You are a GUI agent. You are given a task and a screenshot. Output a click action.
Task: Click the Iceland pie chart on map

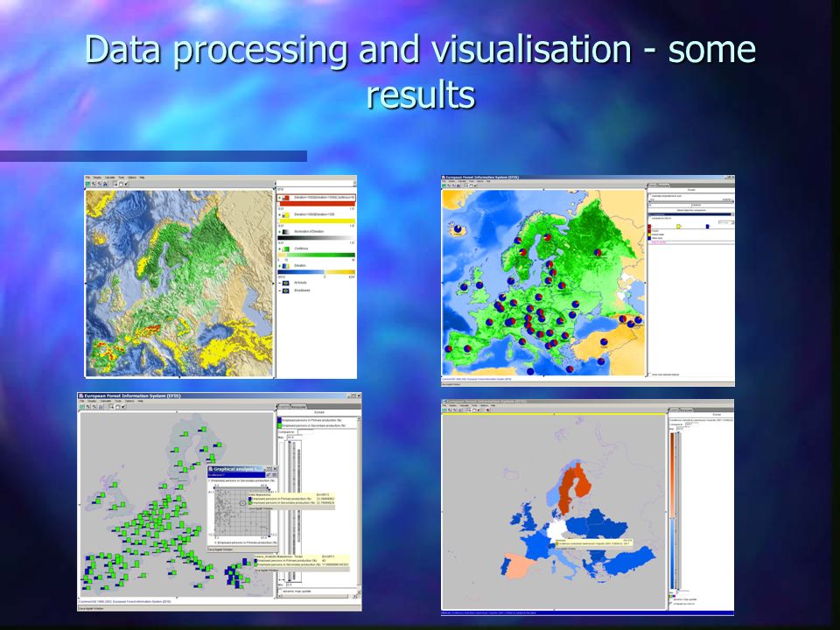pos(458,228)
